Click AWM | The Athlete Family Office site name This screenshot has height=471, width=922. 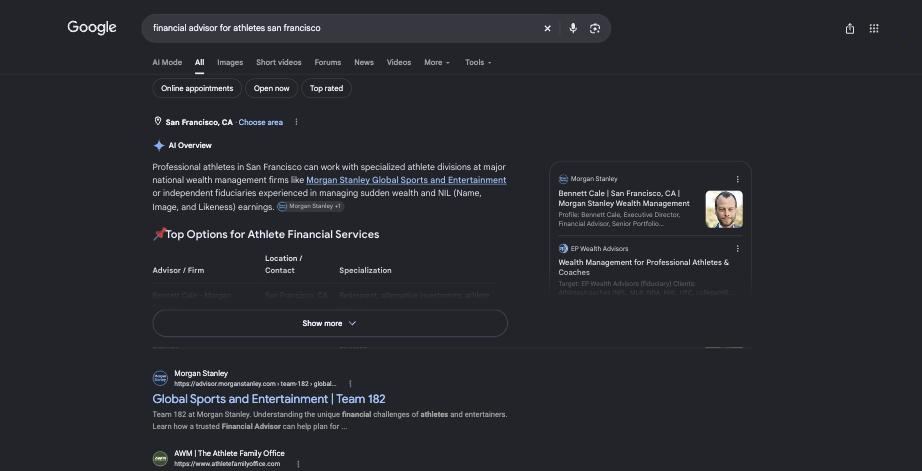point(229,453)
